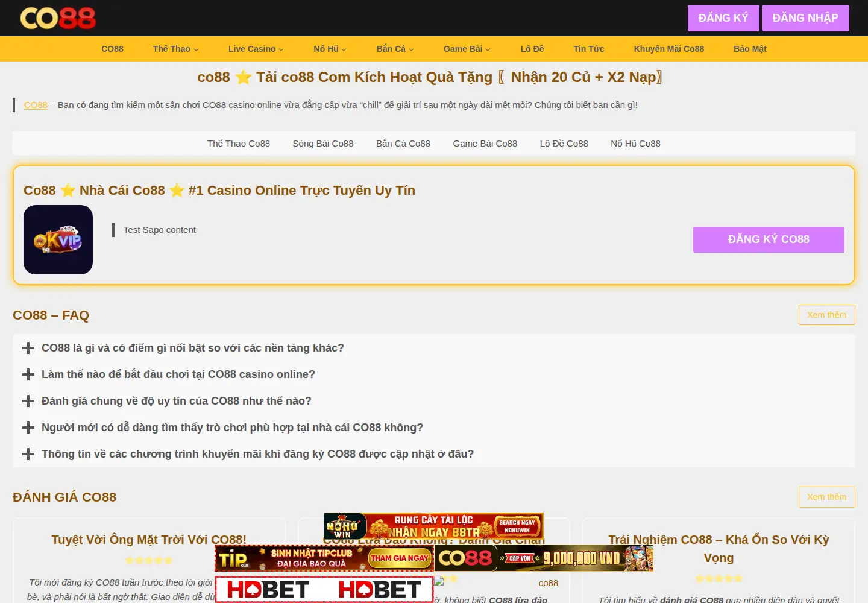The width and height of the screenshot is (868, 603).
Task: Click the CO88 9,000,000 VND banner
Action: click(544, 558)
